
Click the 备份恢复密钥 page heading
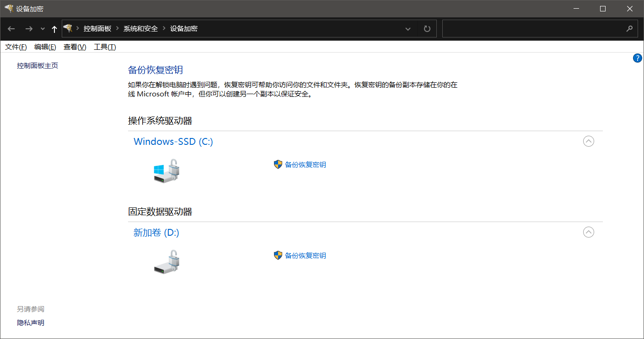click(x=156, y=70)
